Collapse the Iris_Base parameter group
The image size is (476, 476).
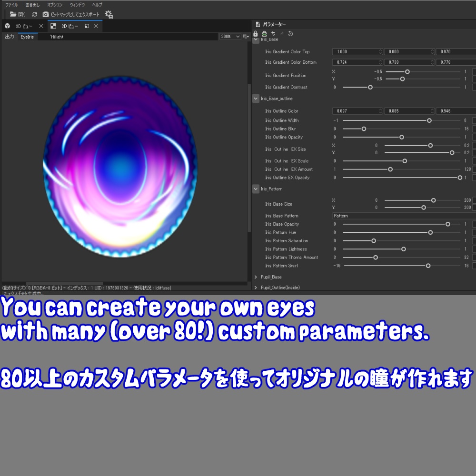[x=256, y=39]
